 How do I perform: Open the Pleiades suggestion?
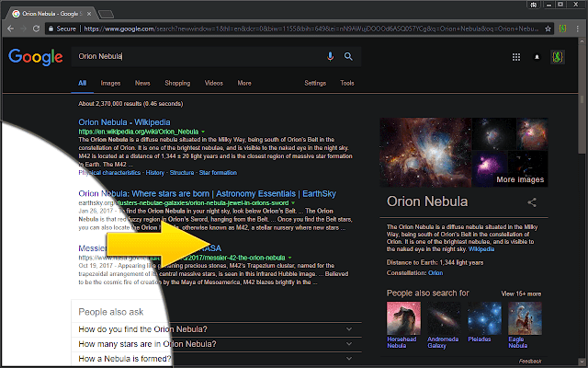pyautogui.click(x=484, y=322)
